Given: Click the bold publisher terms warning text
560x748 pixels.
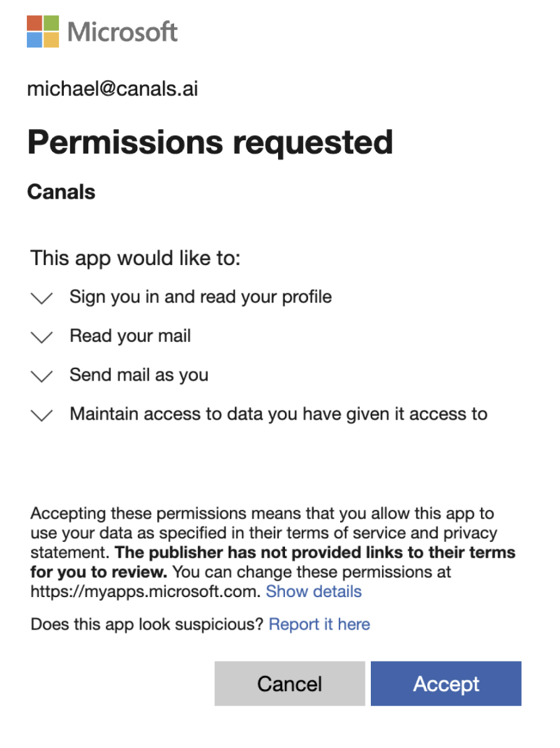Looking at the screenshot, I should [x=273, y=562].
